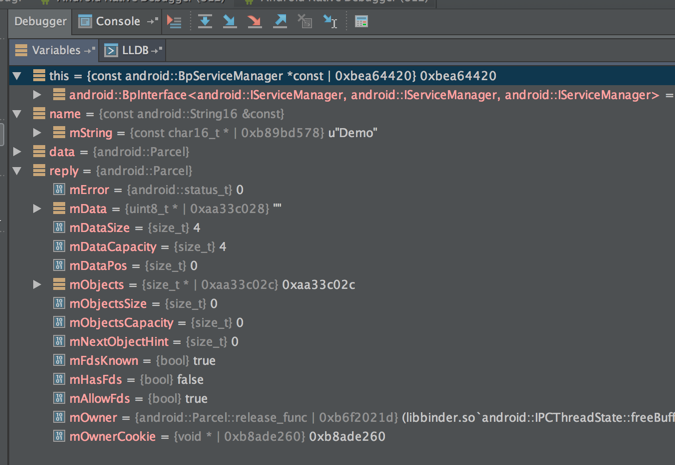Open the LLDB panel tab
The width and height of the screenshot is (675, 465).
click(133, 50)
